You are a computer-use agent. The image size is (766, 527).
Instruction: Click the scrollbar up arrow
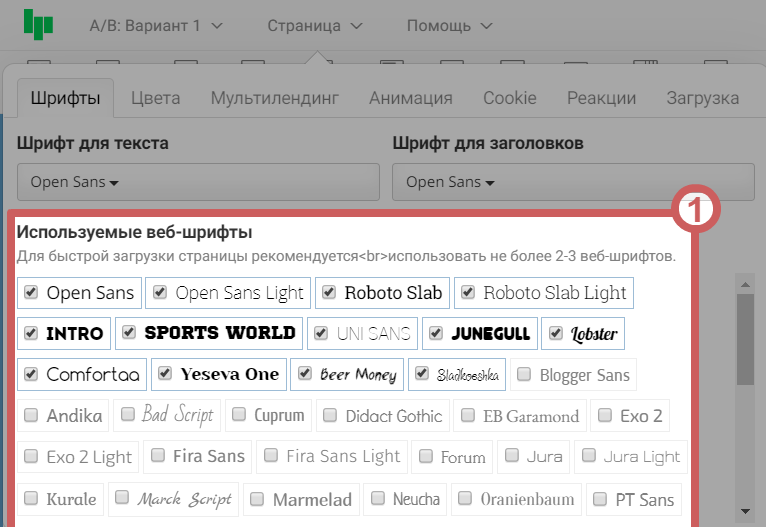(x=745, y=282)
